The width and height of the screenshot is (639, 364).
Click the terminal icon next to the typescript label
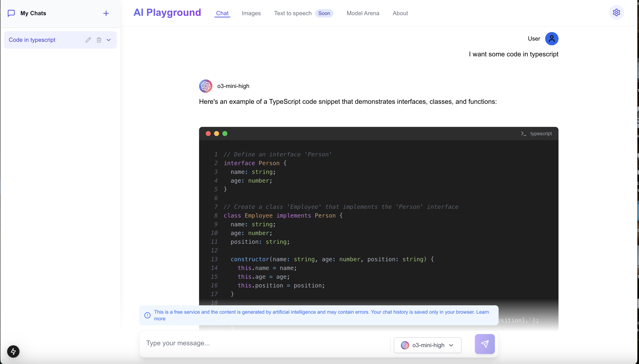click(524, 134)
